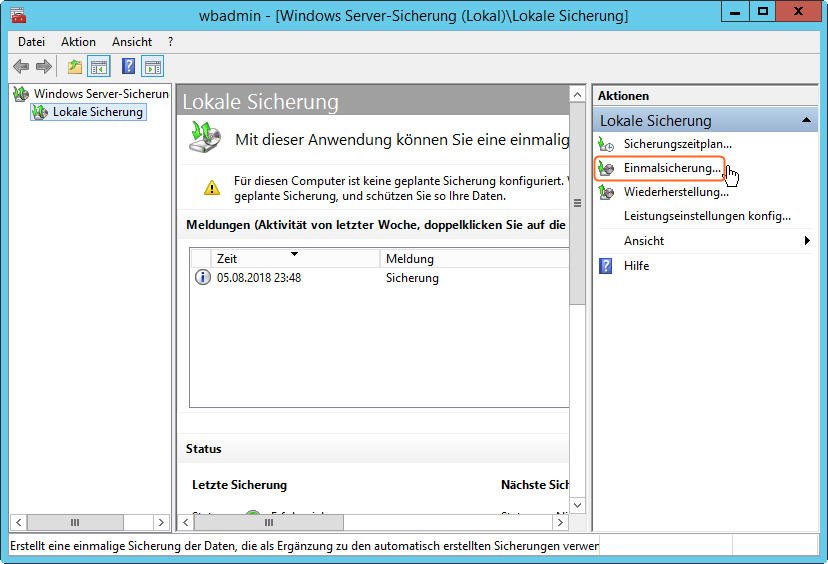Viewport: 828px width, 564px height.
Task: Collapse the Lokale Sicherung actions section
Action: pyautogui.click(x=806, y=120)
